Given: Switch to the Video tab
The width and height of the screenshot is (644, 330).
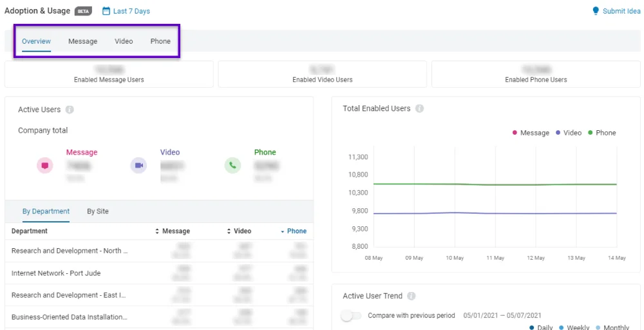Looking at the screenshot, I should coord(124,41).
